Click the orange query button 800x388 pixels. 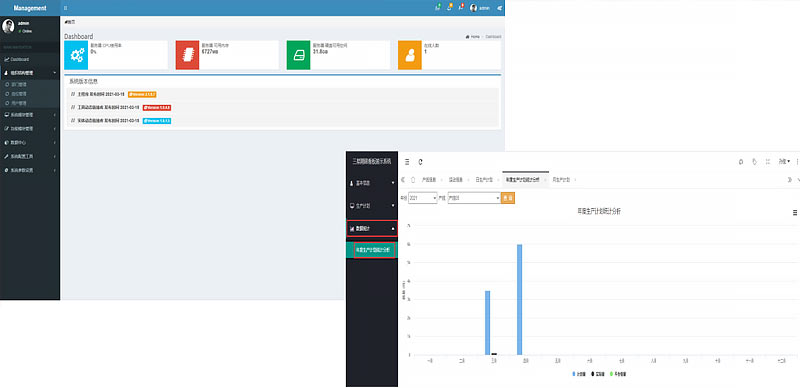pos(508,198)
